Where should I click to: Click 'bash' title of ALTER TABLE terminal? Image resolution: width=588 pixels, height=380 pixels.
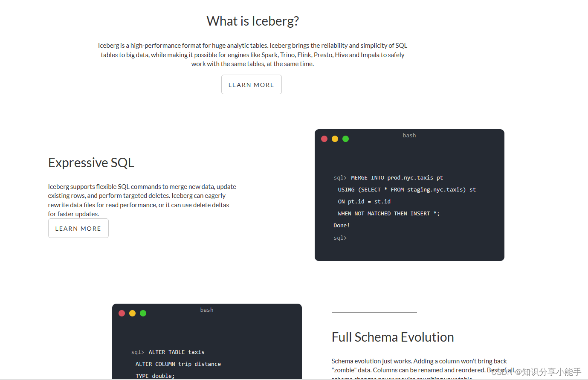(207, 310)
